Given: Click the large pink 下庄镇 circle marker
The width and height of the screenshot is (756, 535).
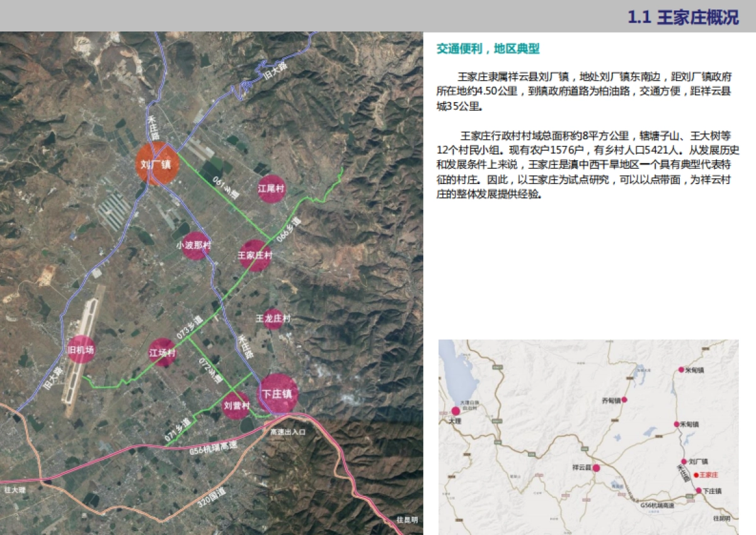Looking at the screenshot, I should 278,393.
